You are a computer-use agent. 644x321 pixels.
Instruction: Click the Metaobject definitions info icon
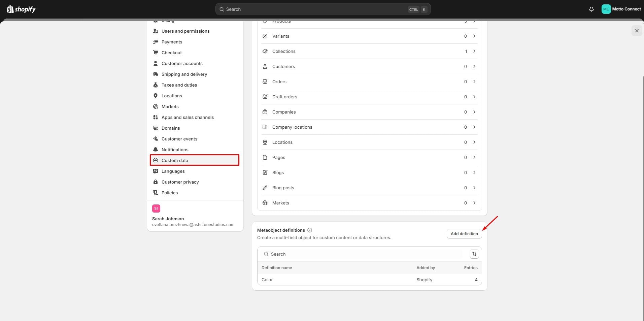310,230
